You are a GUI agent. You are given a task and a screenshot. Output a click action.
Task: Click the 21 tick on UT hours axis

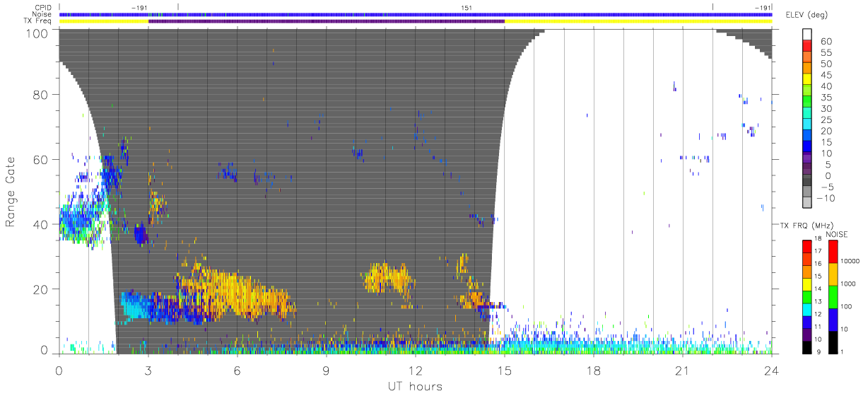682,370
